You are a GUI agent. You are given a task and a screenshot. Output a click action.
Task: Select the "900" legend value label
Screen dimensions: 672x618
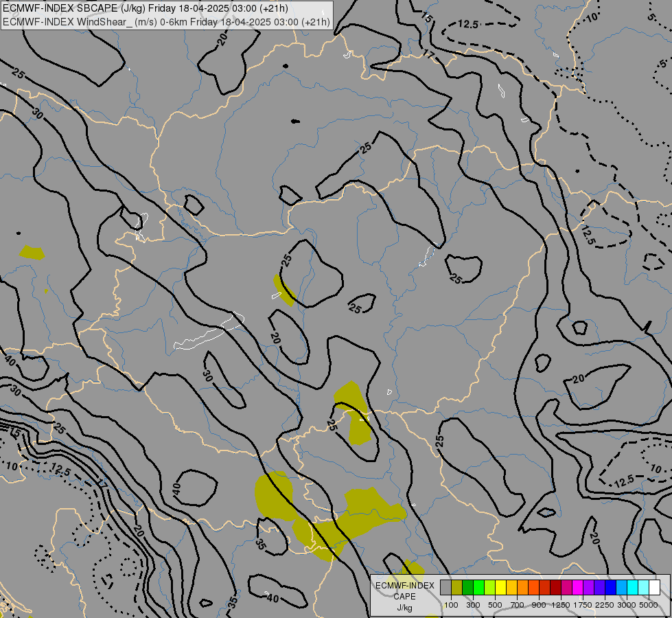[539, 605]
